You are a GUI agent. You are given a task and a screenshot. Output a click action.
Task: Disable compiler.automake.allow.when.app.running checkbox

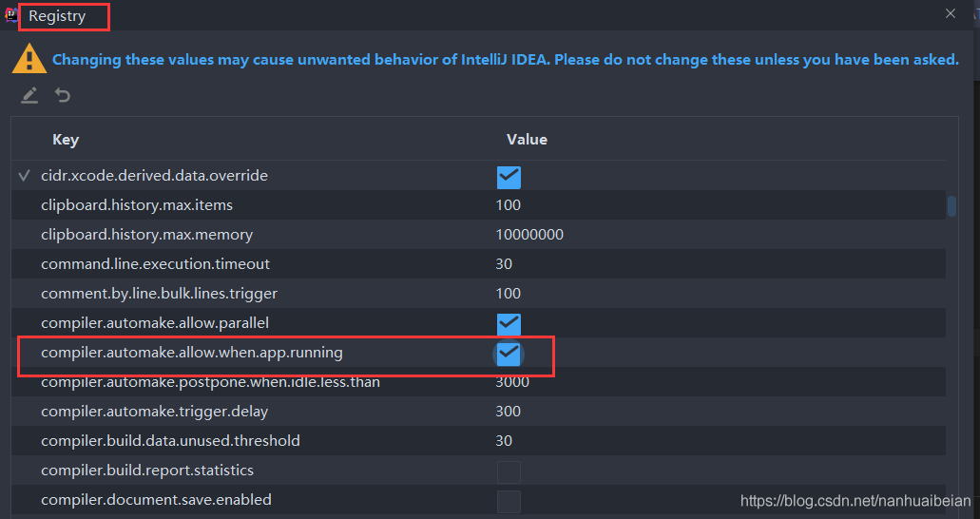509,354
